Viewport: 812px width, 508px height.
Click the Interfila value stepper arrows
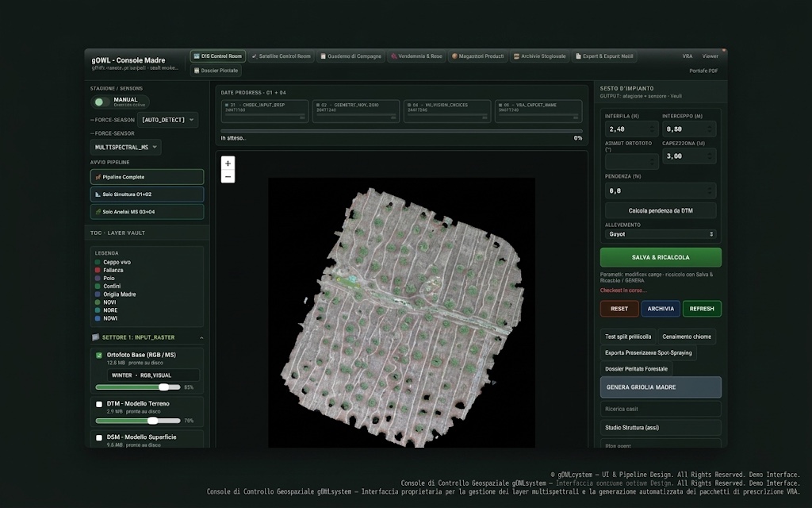[x=652, y=129]
